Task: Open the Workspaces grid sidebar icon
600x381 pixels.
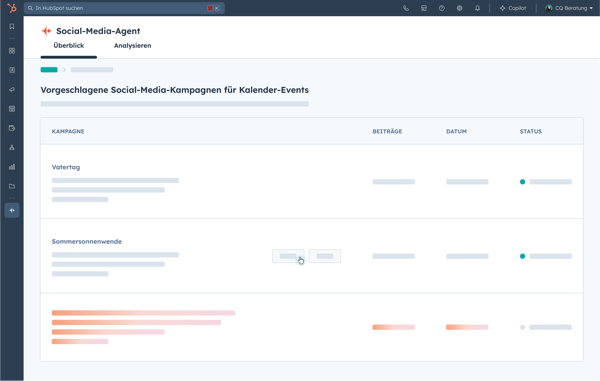Action: [x=12, y=50]
